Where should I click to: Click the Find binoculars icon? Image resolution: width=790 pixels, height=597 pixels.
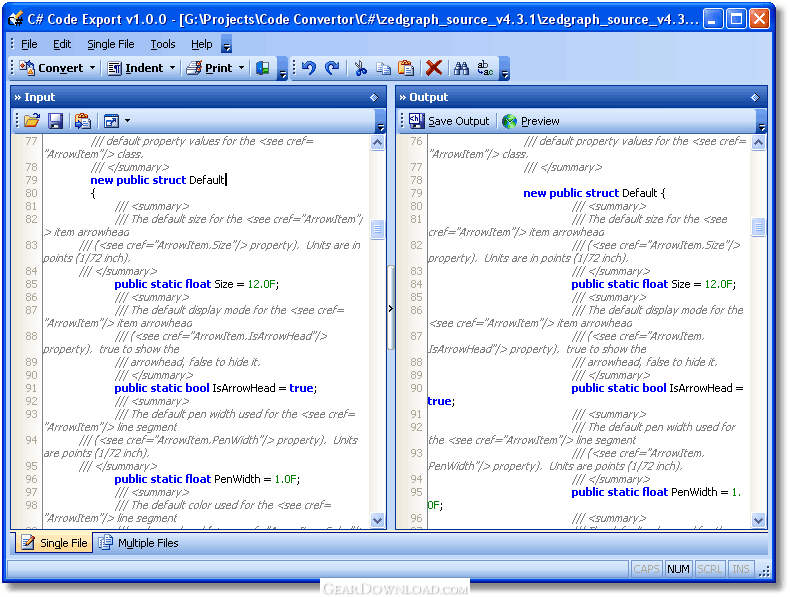click(x=461, y=68)
